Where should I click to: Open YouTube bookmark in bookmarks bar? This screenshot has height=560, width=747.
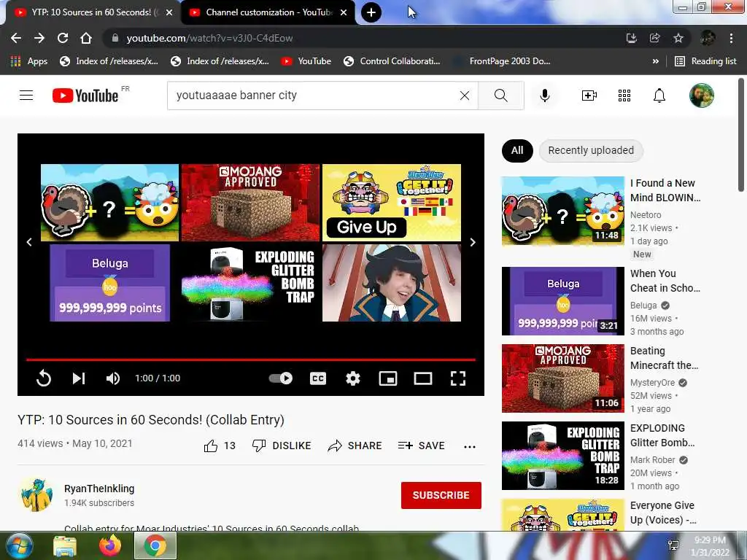coord(306,61)
